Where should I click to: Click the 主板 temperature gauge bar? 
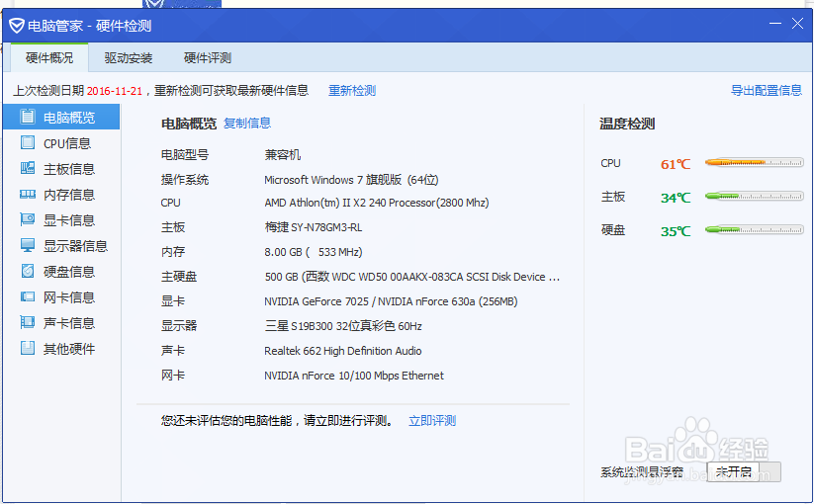[755, 196]
